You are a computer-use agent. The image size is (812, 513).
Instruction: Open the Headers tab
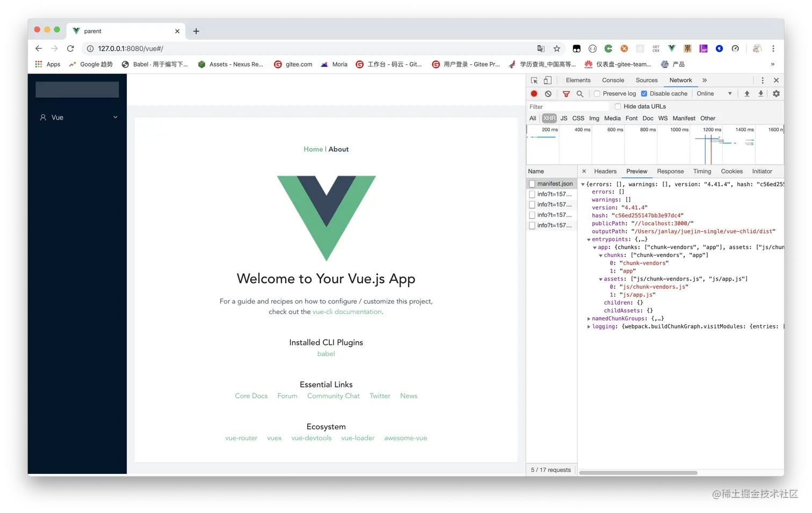click(x=605, y=171)
